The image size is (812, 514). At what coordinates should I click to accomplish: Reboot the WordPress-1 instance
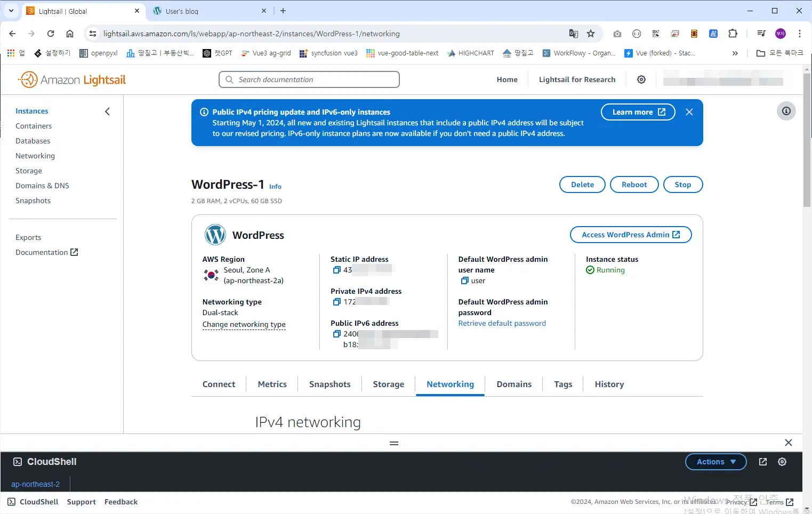(634, 184)
